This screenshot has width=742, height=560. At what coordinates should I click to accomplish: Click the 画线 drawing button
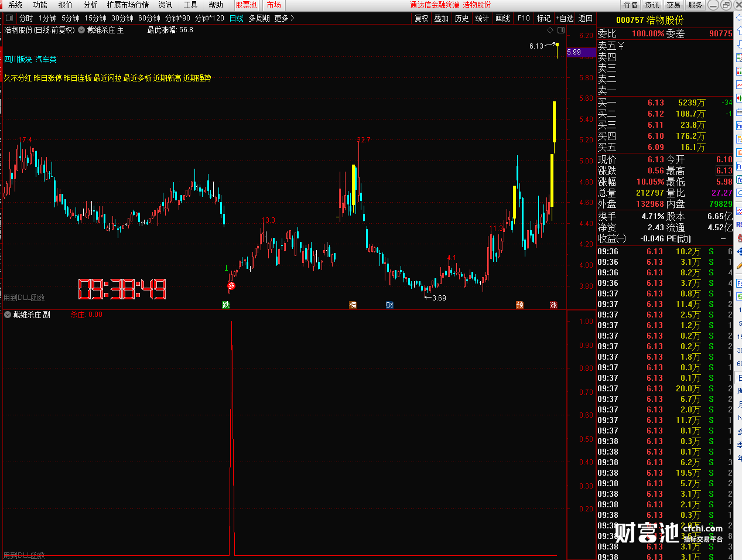pyautogui.click(x=503, y=18)
